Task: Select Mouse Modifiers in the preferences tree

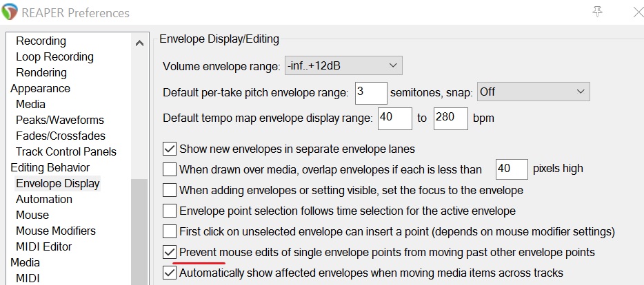Action: pyautogui.click(x=56, y=231)
